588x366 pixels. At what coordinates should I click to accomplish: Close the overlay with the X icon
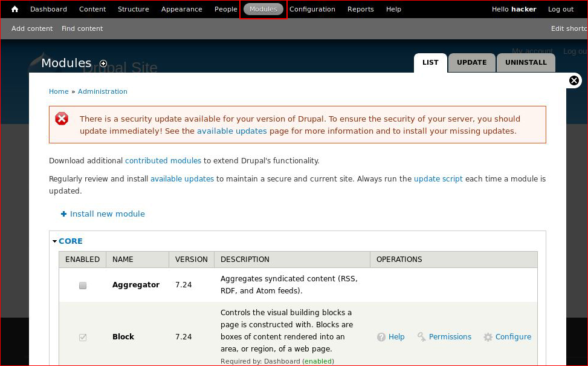tap(573, 80)
